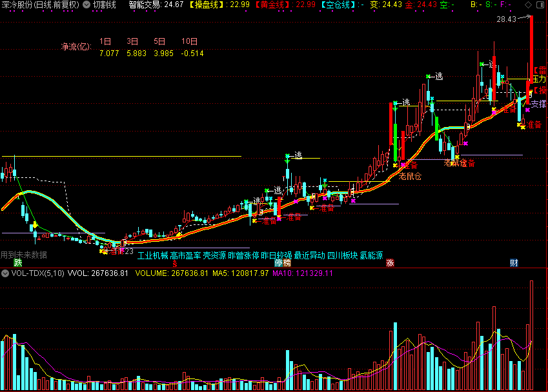
Task: Click the 28.43 high price label
Action: tap(506, 19)
